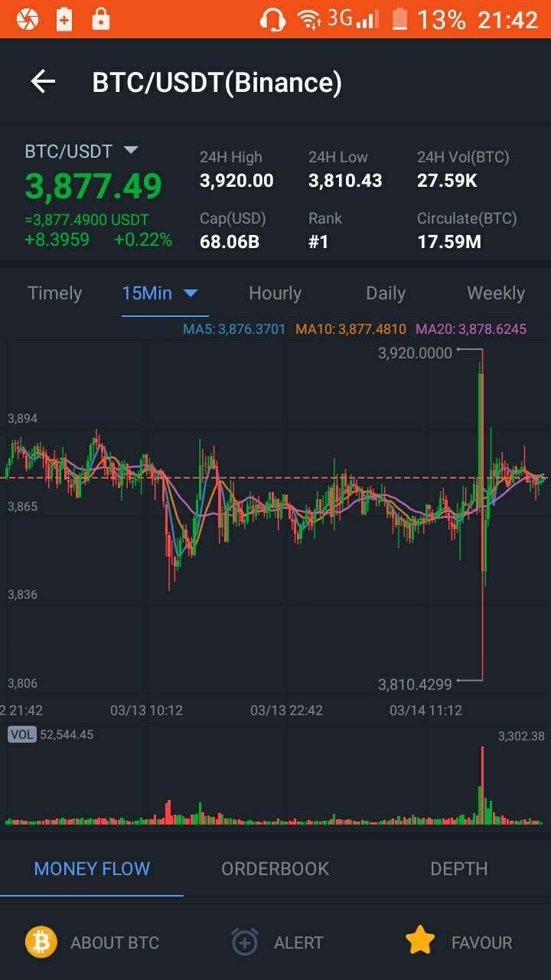Tap the 03/14 11:12 time axis label
Screen dimensions: 551x980
[425, 710]
